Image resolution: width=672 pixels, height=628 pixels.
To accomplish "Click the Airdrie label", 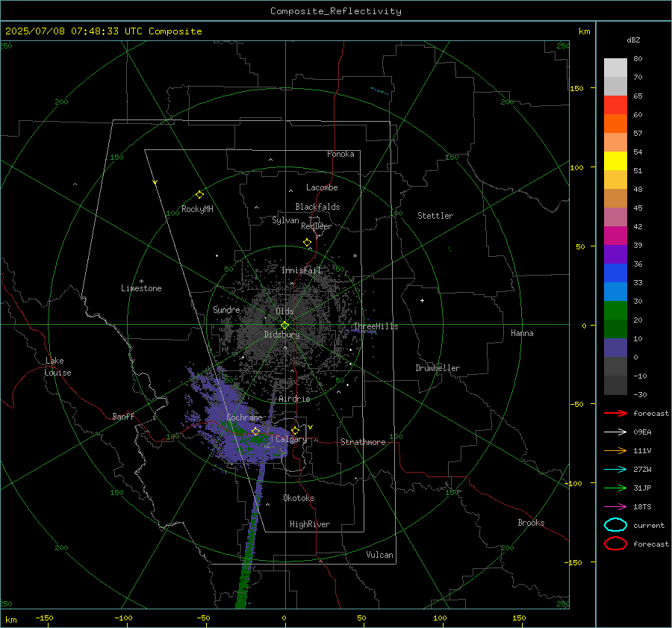I will point(294,399).
